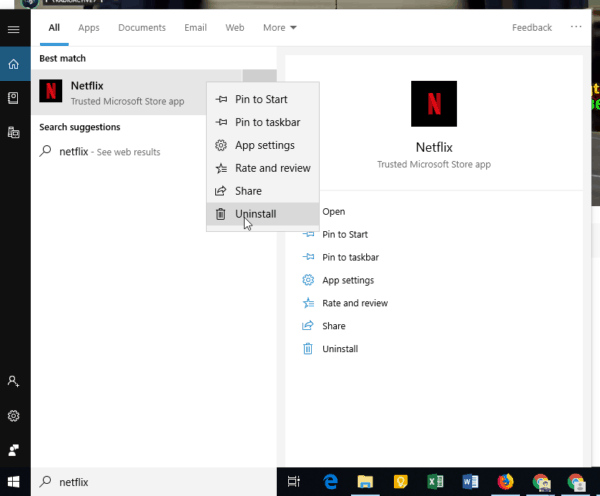Image resolution: width=600 pixels, height=496 pixels.
Task: Click Uninstall in the preview pane
Action: point(340,349)
